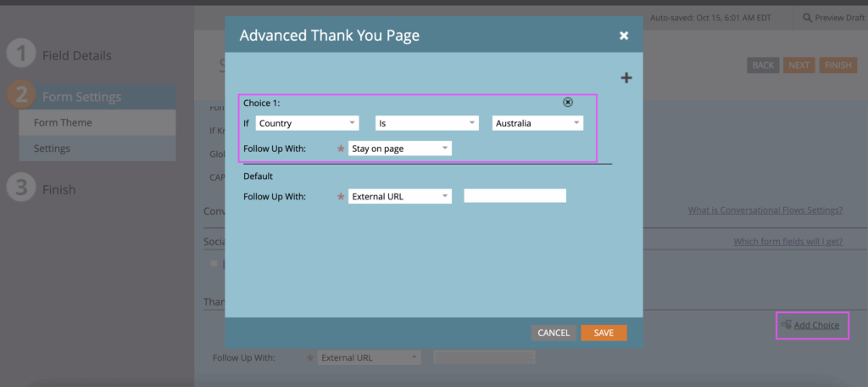The image size is (868, 387).
Task: Open the Settings sidebar item
Action: (52, 149)
